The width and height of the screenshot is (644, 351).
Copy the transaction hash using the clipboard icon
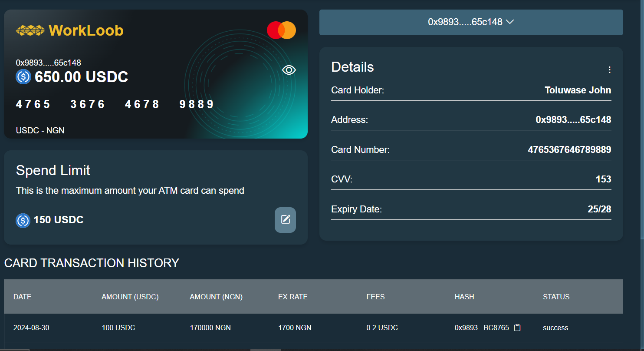tap(517, 328)
